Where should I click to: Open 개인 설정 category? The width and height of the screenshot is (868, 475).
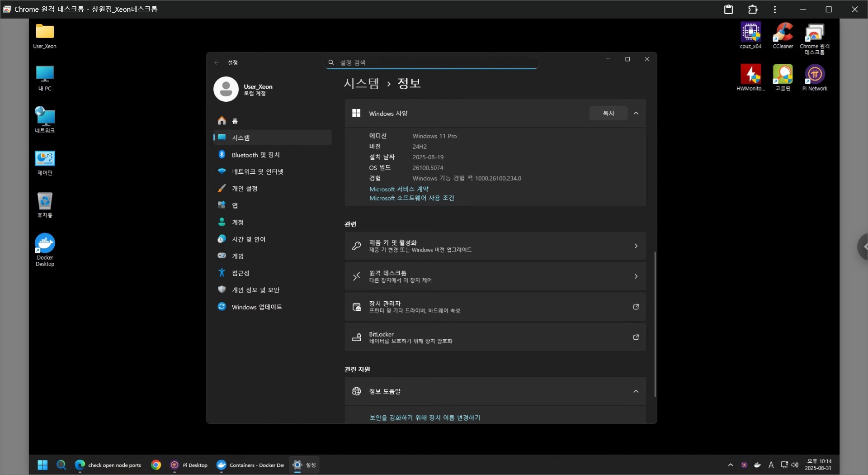pos(272,188)
